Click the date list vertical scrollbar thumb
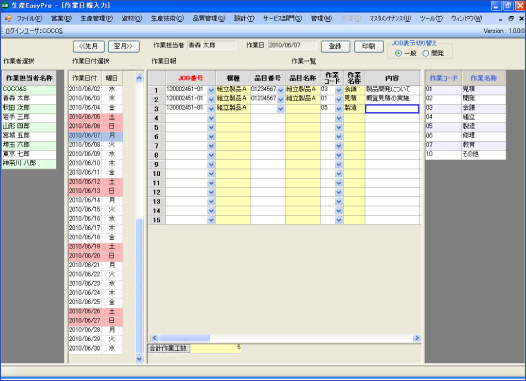 (x=139, y=285)
